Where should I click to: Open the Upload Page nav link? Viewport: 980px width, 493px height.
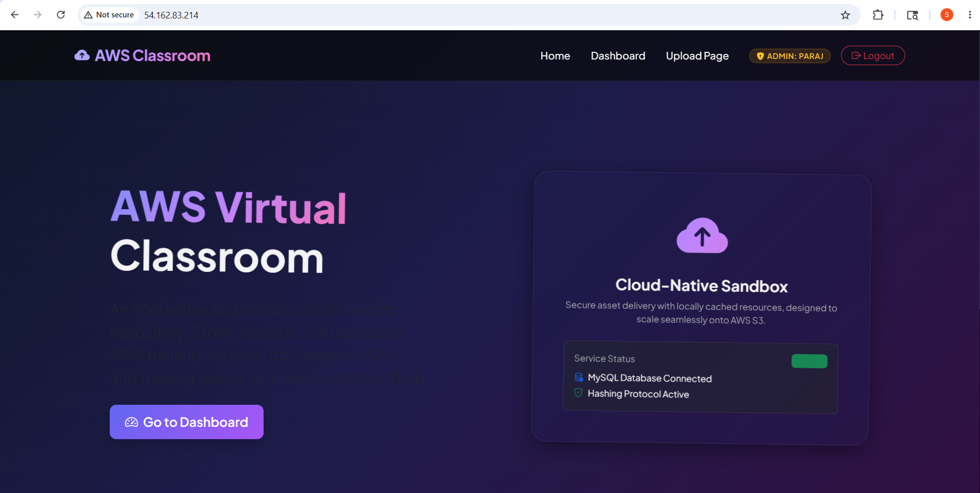pos(697,56)
